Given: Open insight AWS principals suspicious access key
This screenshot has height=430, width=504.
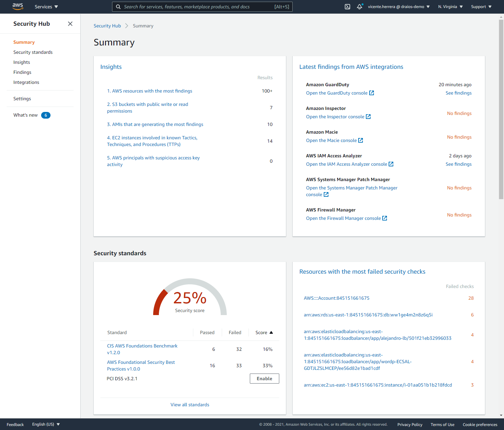Looking at the screenshot, I should point(153,161).
